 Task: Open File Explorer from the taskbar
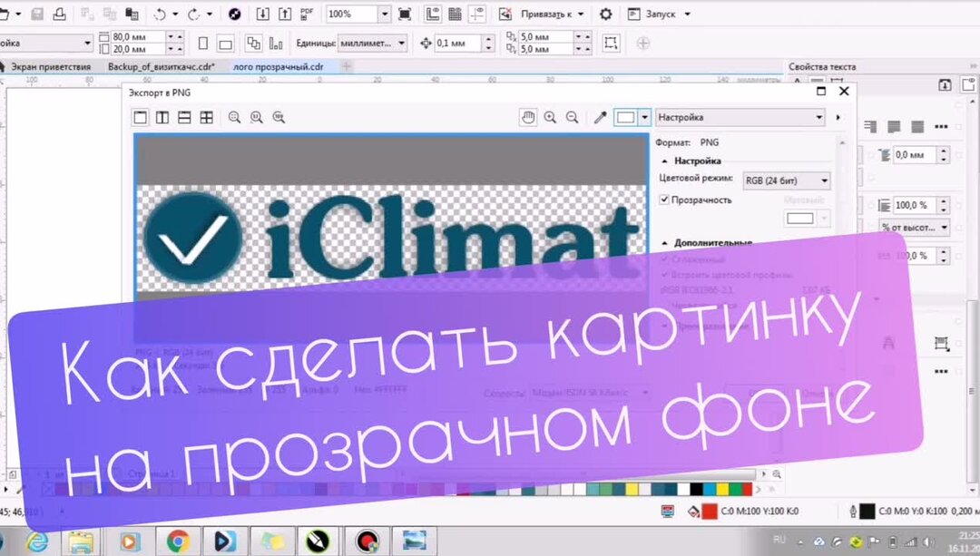tap(81, 541)
